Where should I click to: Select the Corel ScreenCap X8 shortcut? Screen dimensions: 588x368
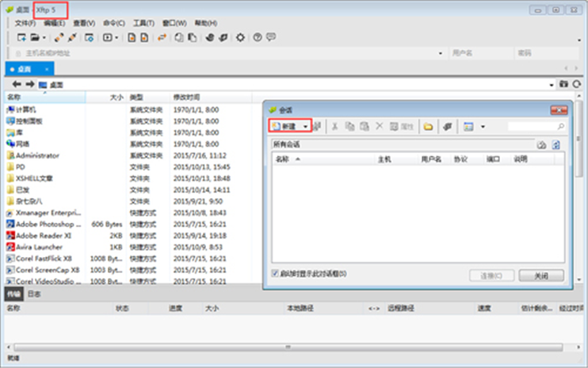click(43, 270)
